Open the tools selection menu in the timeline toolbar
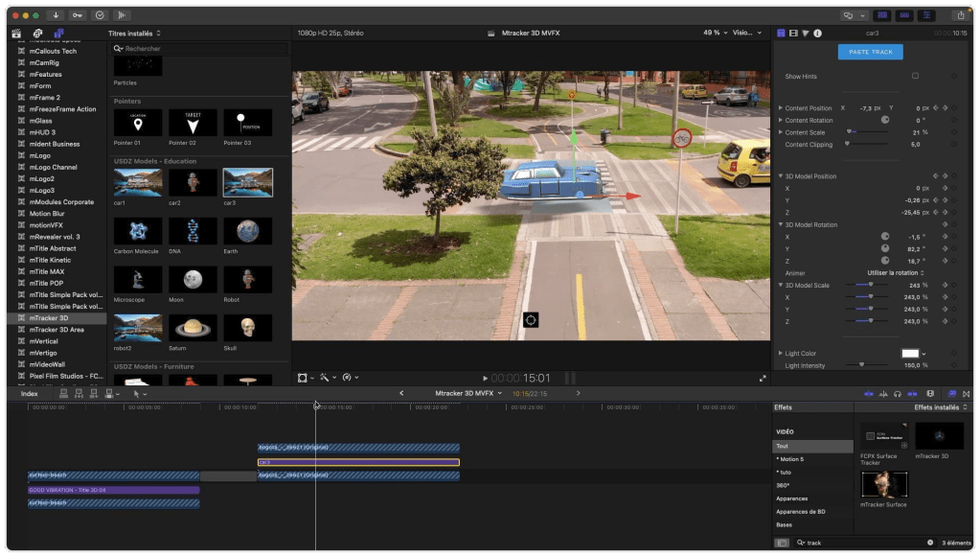This screenshot has width=980, height=556. click(139, 394)
